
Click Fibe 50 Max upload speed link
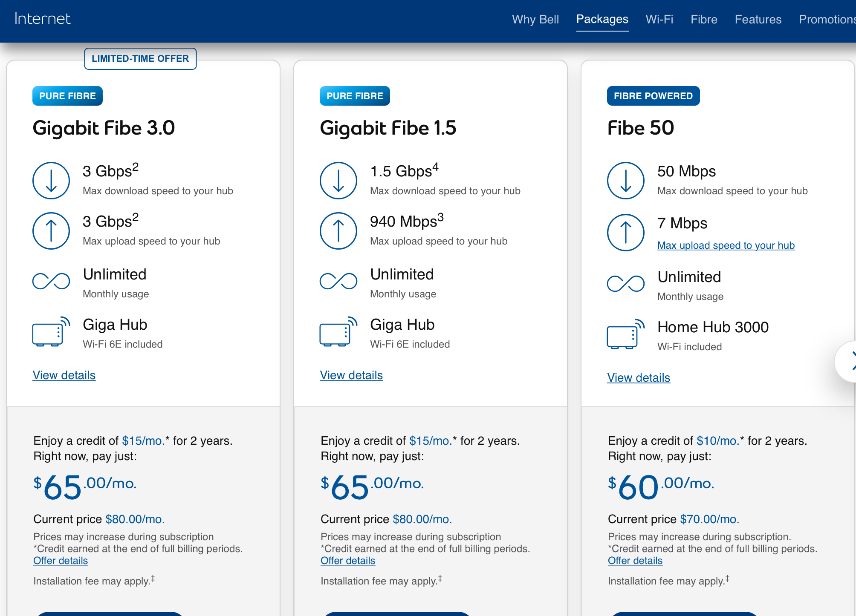pyautogui.click(x=726, y=245)
